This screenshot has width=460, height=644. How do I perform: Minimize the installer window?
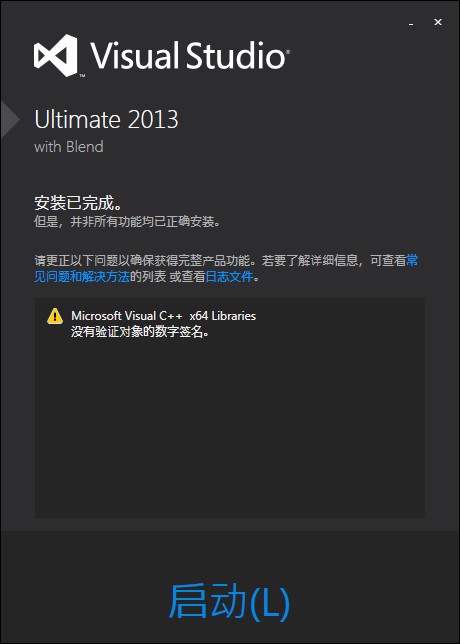411,23
